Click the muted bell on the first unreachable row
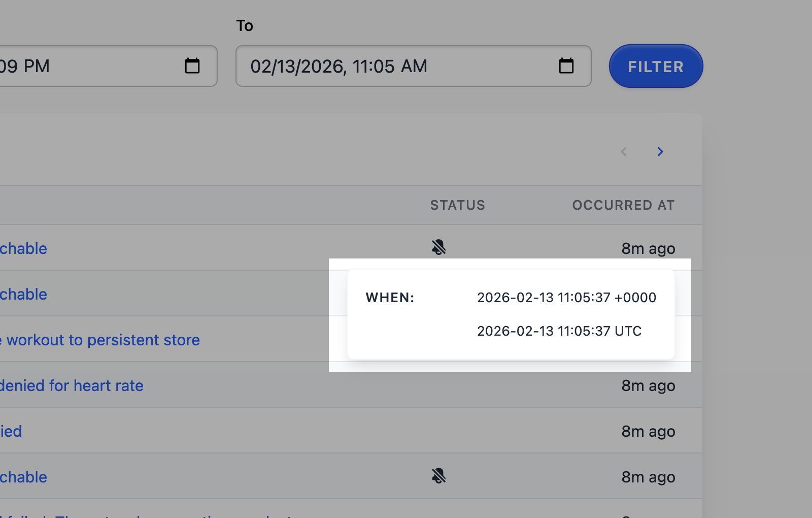 [439, 247]
